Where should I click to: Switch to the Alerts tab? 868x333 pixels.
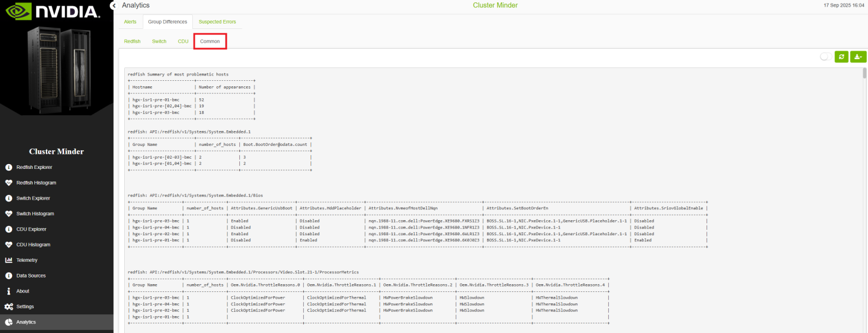130,22
